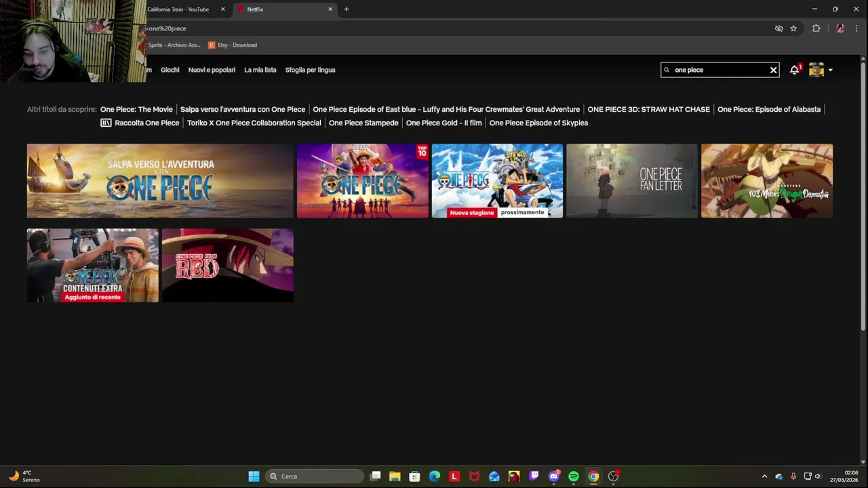Open One Piece Film Red thumbnail
868x488 pixels.
(228, 265)
